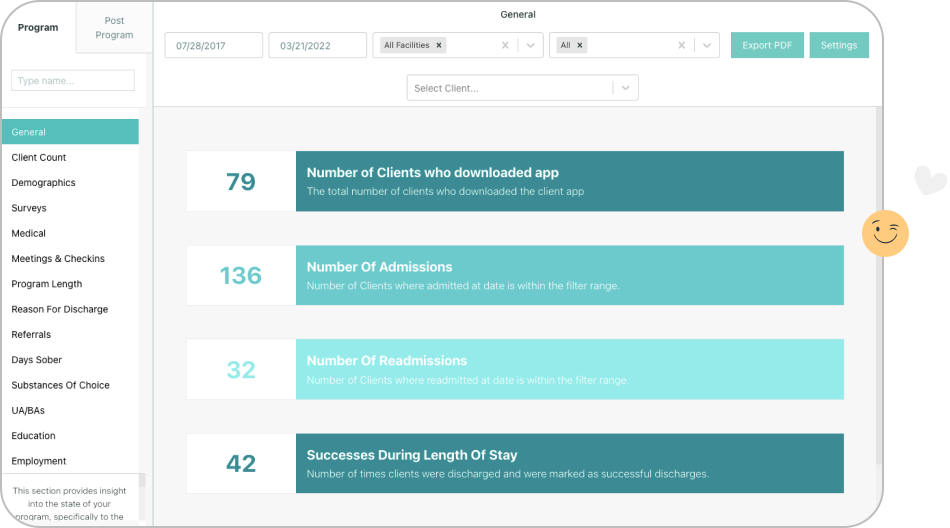Image resolution: width=950 pixels, height=528 pixels.
Task: Expand the All filter dropdown arrow
Action: (x=707, y=46)
